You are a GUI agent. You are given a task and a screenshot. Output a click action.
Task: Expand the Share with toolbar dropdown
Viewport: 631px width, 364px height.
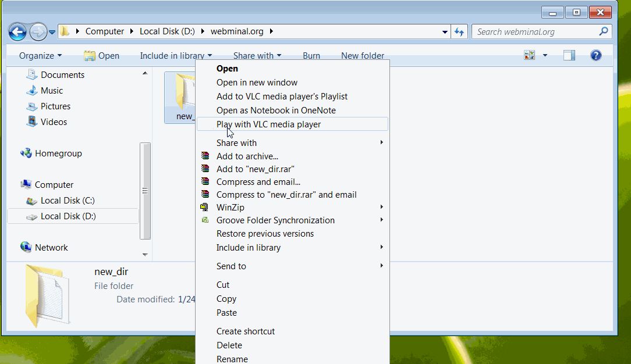[x=257, y=56]
